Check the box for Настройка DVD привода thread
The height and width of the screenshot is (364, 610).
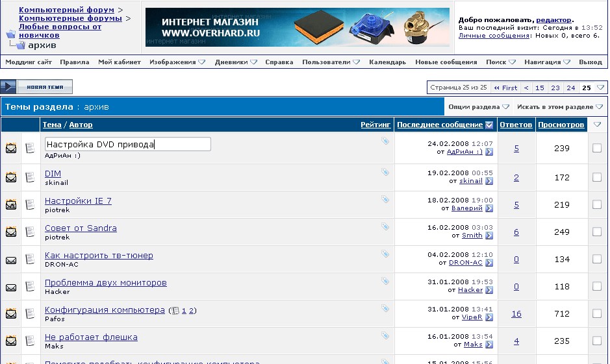pyautogui.click(x=597, y=148)
